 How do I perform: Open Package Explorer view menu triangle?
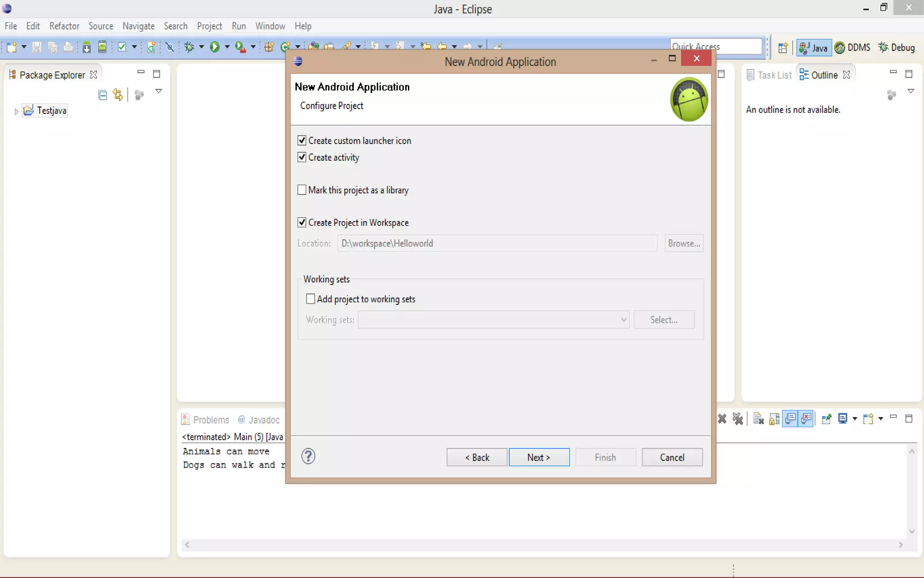coord(158,91)
